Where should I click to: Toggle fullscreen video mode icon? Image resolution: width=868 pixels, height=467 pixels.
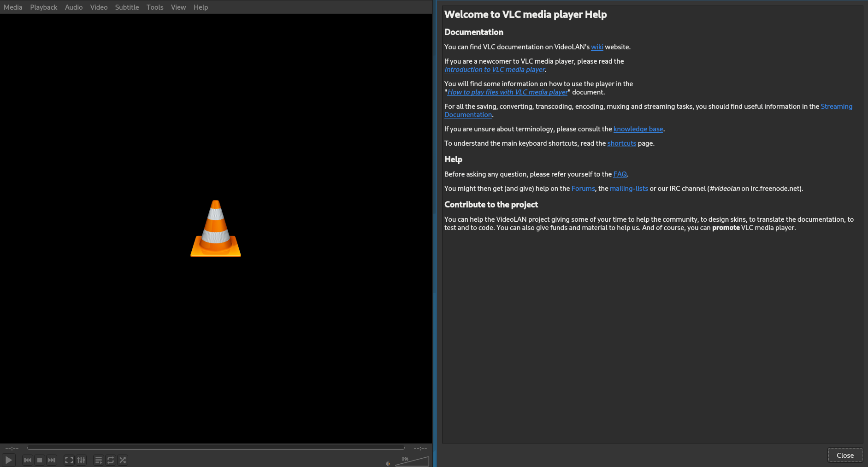pos(69,460)
